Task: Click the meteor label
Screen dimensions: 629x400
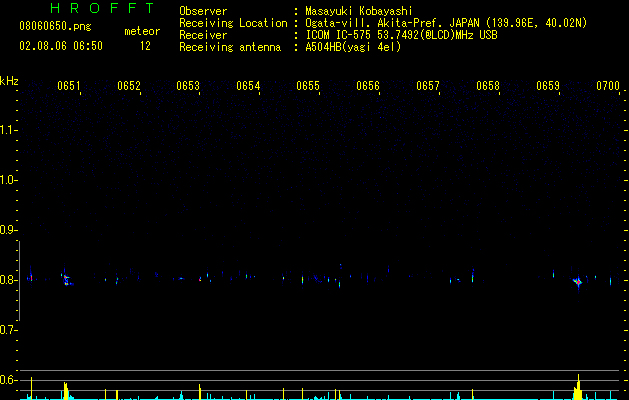Action: point(142,31)
